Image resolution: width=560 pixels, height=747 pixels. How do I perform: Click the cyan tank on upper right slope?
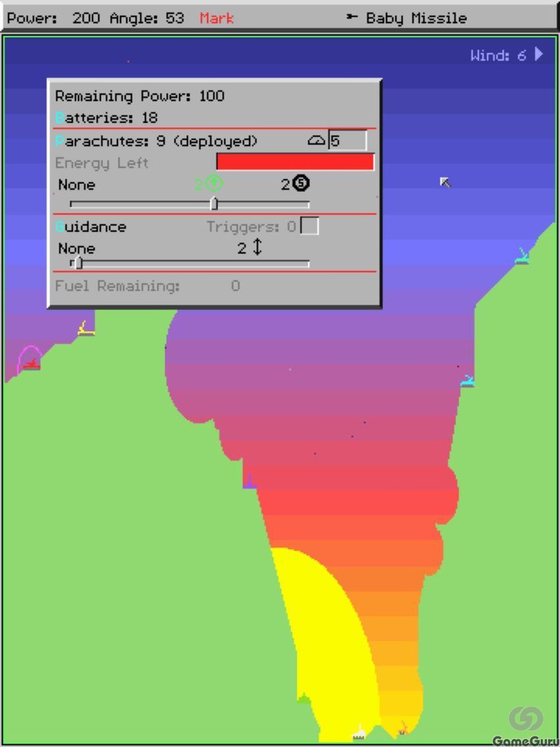coord(522,257)
